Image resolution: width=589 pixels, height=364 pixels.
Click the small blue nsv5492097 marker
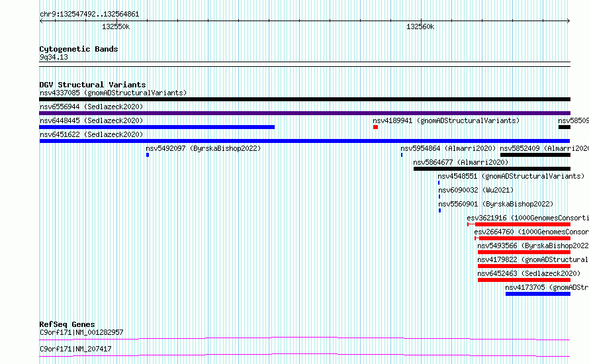(x=148, y=155)
